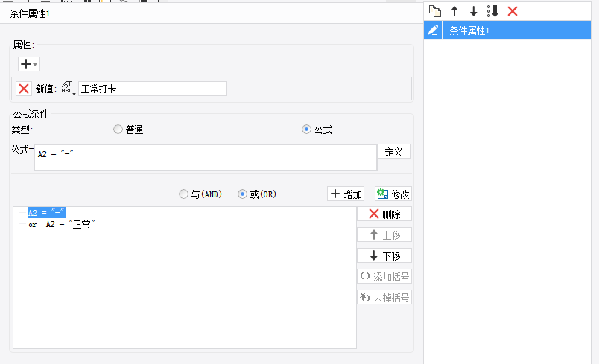Image resolution: width=599 pixels, height=364 pixels.
Task: Move condition attribute up with arrow icon
Action: click(x=454, y=11)
